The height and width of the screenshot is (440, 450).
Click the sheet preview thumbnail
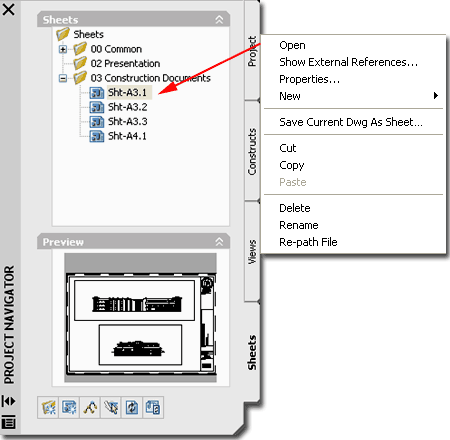[x=140, y=318]
